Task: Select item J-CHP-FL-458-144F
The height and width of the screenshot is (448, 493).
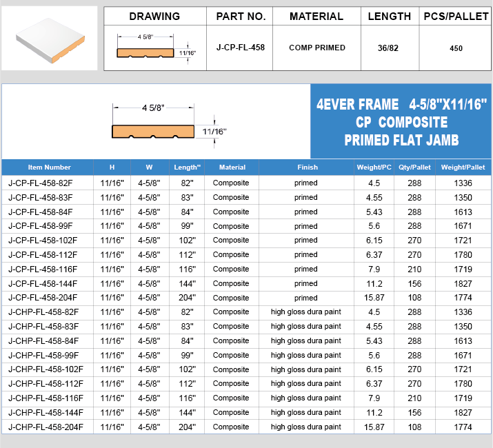Action: (46, 412)
